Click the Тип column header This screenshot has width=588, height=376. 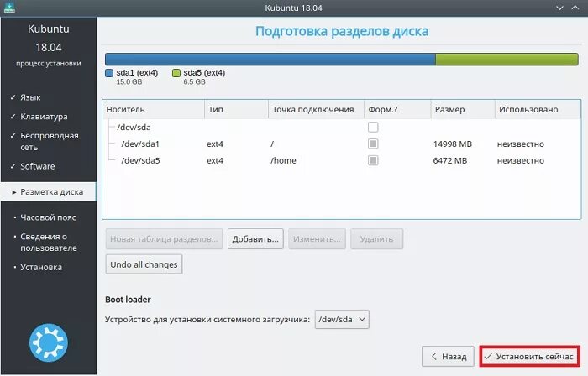(x=236, y=109)
